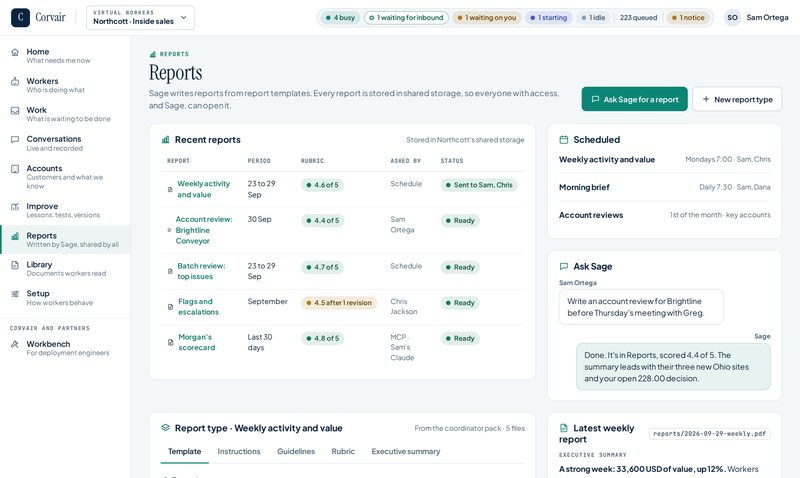800x478 pixels.
Task: Switch to the Instructions tab
Action: click(239, 451)
